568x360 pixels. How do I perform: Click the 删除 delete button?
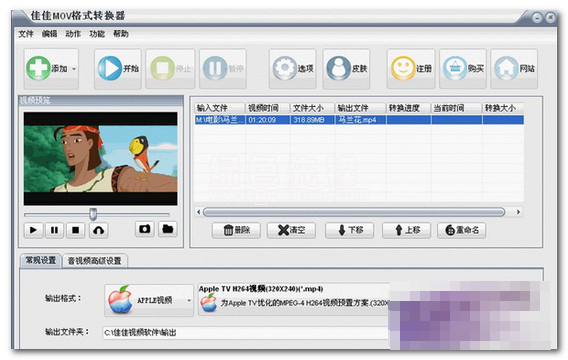[236, 230]
